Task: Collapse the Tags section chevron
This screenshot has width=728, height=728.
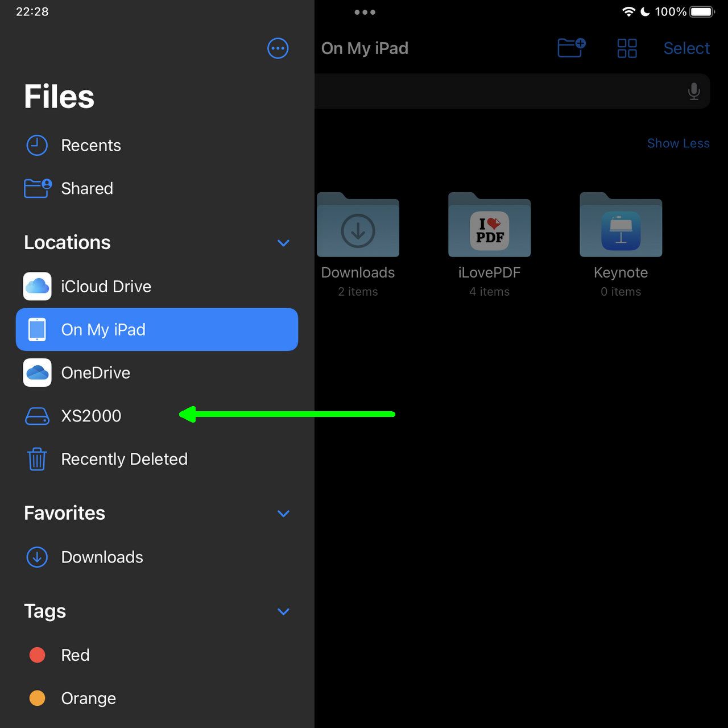Action: point(283,611)
